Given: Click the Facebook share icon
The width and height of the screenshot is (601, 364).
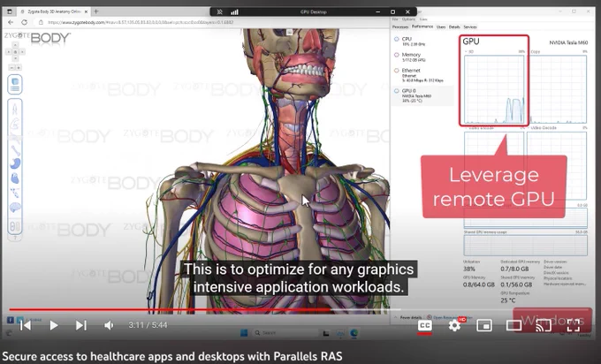Looking at the screenshot, I should (11, 320).
